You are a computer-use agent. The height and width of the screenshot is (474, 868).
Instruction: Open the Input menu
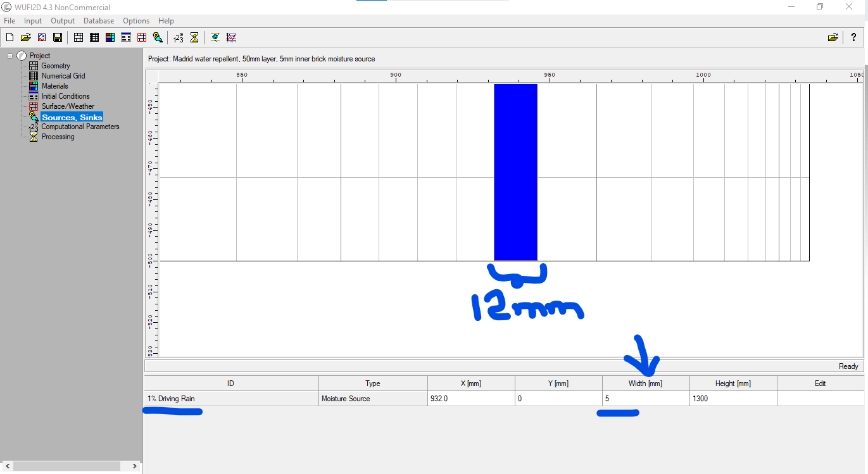(x=33, y=21)
